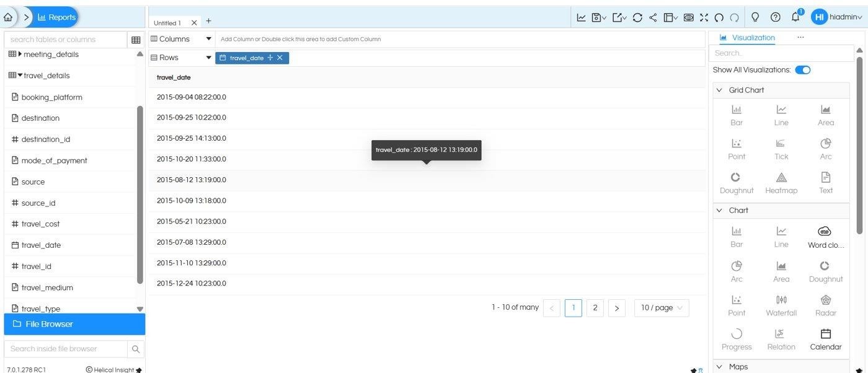Collapse the Grid Chart section
Image resolution: width=868 pixels, height=373 pixels.
pos(719,90)
